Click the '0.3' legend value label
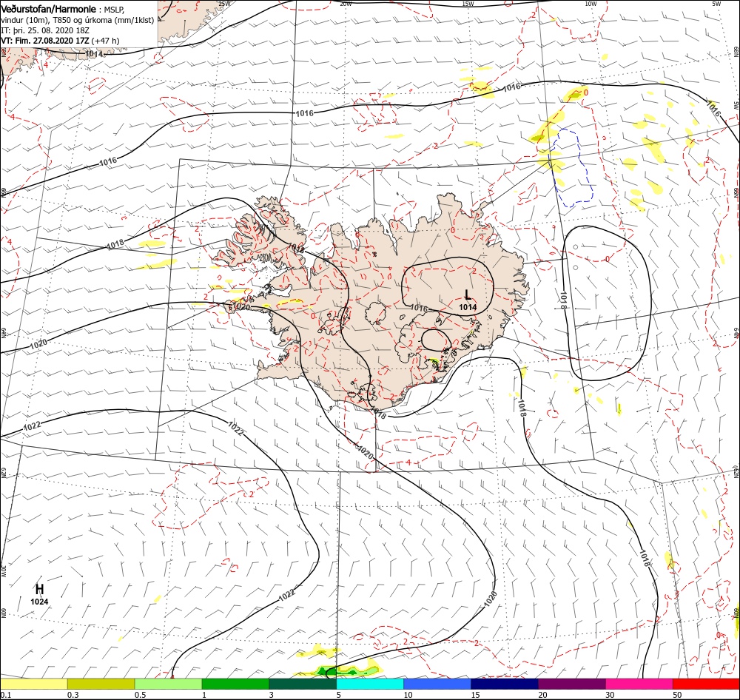This screenshot has height=700, width=740. click(73, 695)
